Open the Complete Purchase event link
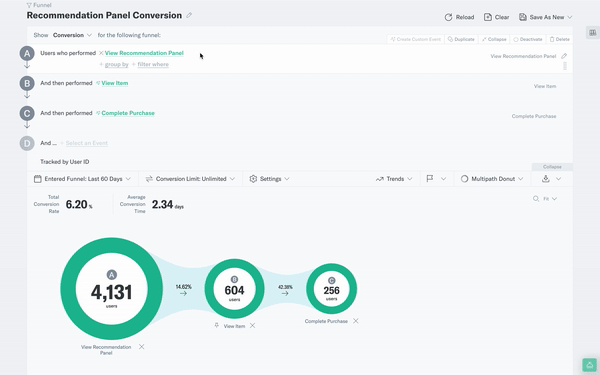This screenshot has height=375, width=600. pyautogui.click(x=128, y=113)
